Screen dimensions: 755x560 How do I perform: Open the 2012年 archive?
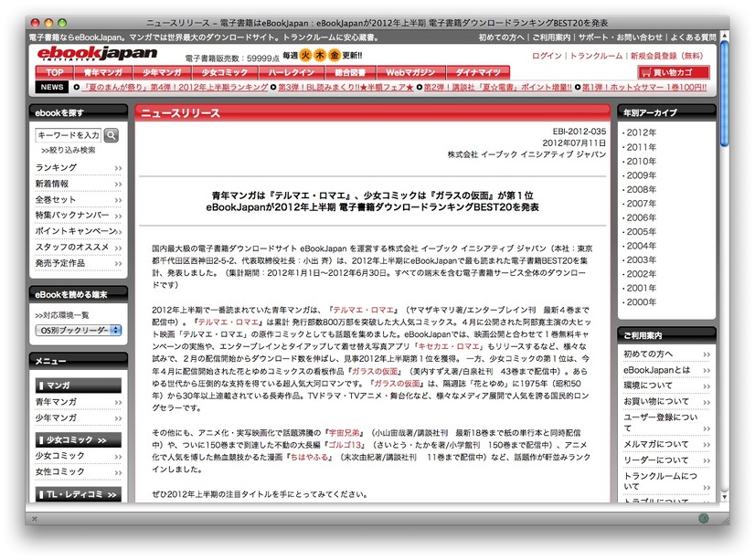641,132
